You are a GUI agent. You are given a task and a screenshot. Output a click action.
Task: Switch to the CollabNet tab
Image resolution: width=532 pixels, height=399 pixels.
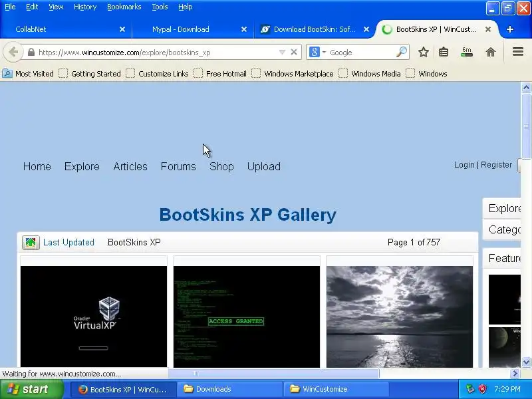[65, 29]
